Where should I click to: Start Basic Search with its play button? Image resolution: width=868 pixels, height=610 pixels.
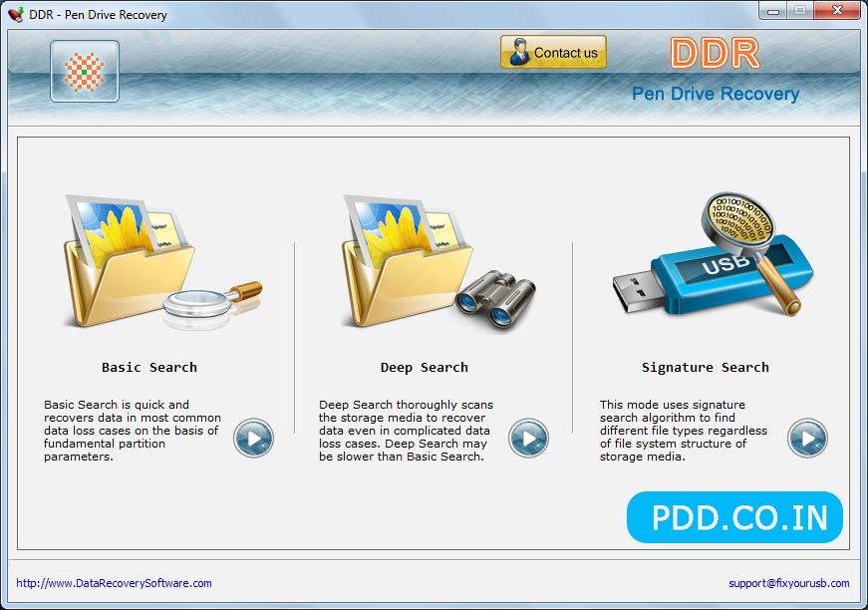253,438
